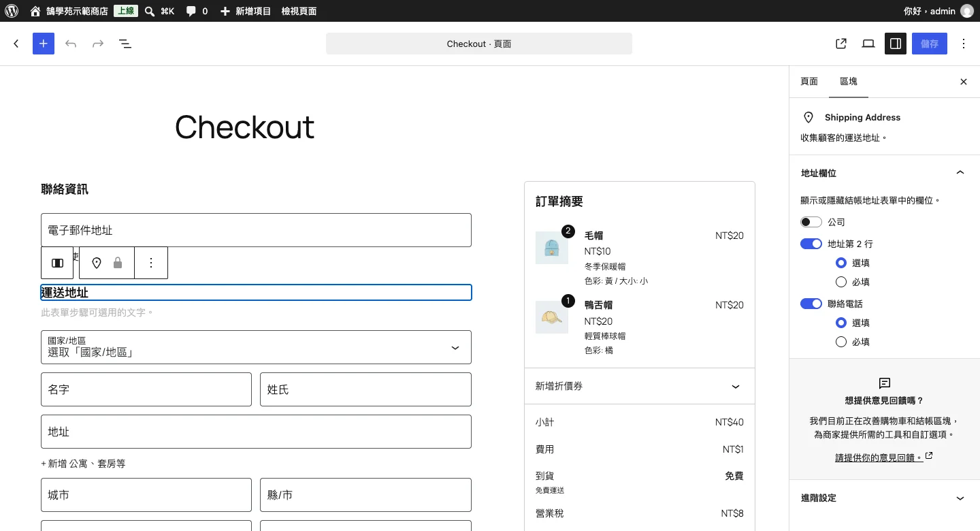Click the Shipping Address block location icon
This screenshot has height=531, width=980.
97,263
